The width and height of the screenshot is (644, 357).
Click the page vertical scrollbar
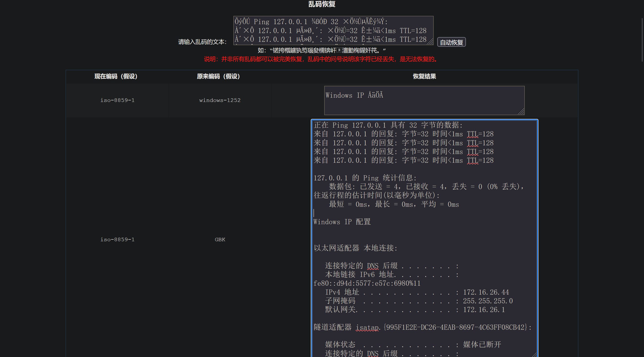[642, 40]
